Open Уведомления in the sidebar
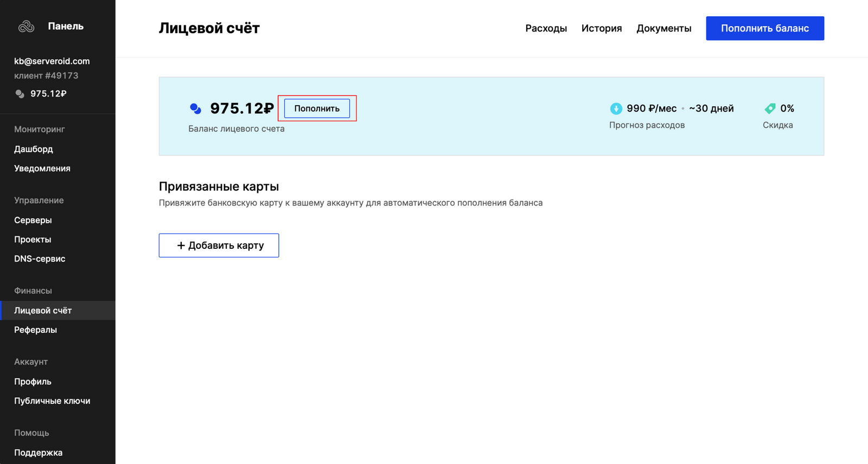 pyautogui.click(x=42, y=169)
